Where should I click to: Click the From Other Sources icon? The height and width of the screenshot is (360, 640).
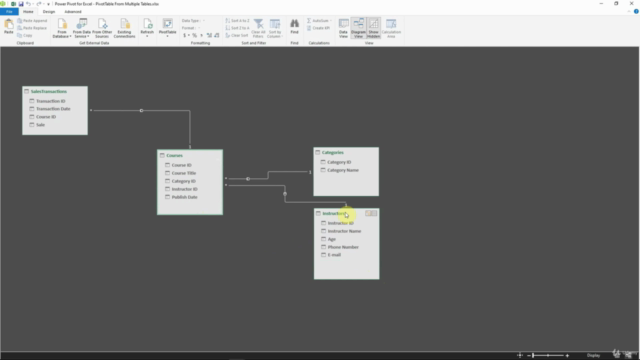point(102,28)
